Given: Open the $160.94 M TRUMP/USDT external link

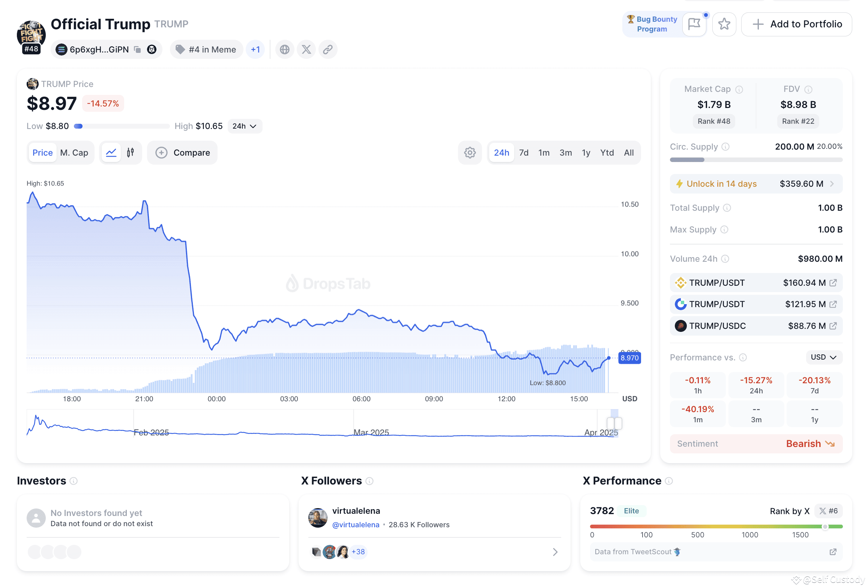Looking at the screenshot, I should tap(833, 283).
